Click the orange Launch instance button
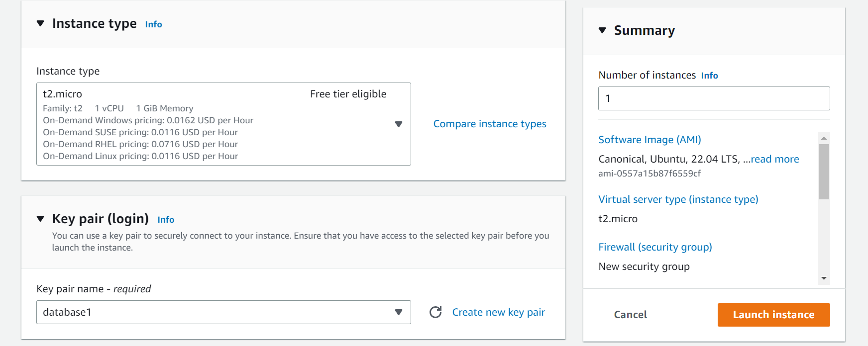 click(773, 315)
